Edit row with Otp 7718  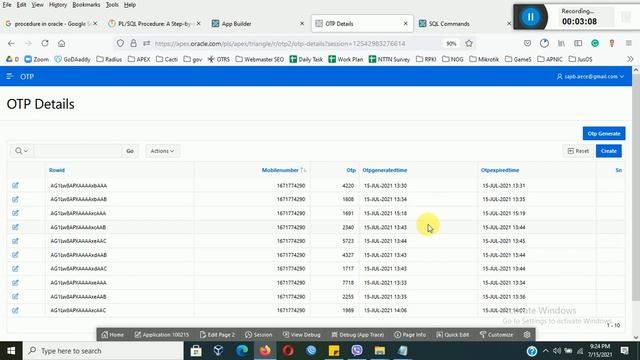(x=15, y=282)
